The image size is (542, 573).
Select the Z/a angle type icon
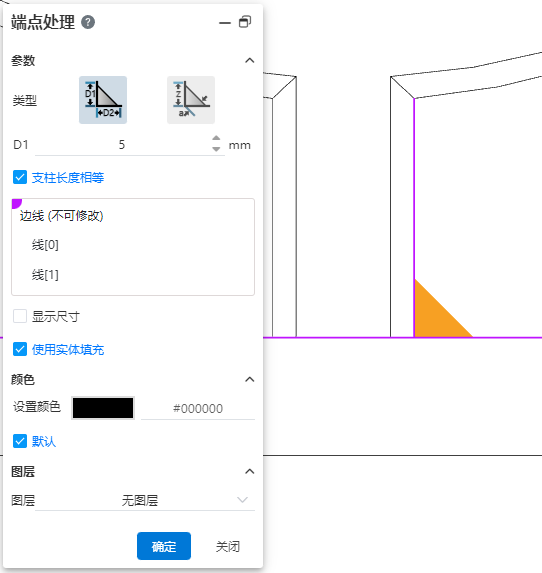click(x=191, y=100)
